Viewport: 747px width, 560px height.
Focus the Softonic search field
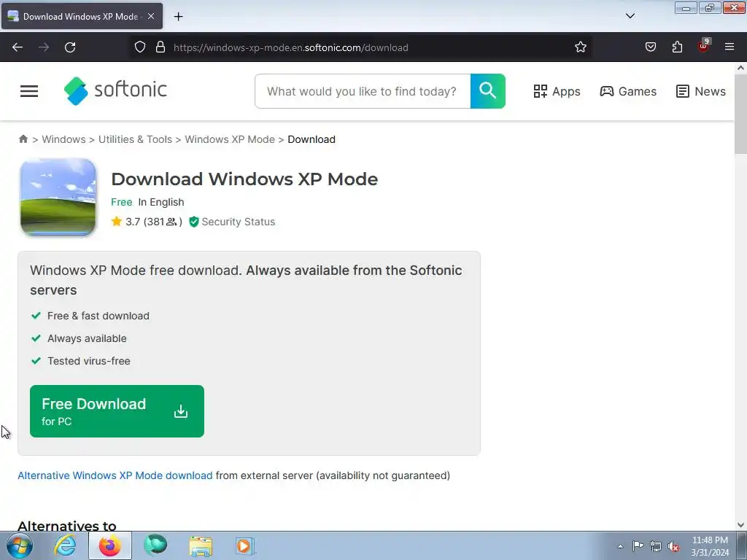363,91
